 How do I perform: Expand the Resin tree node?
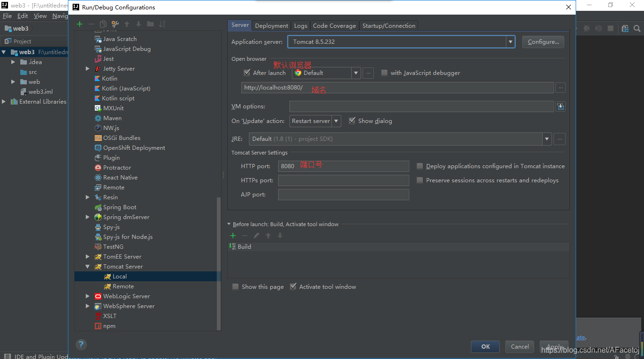coord(88,197)
